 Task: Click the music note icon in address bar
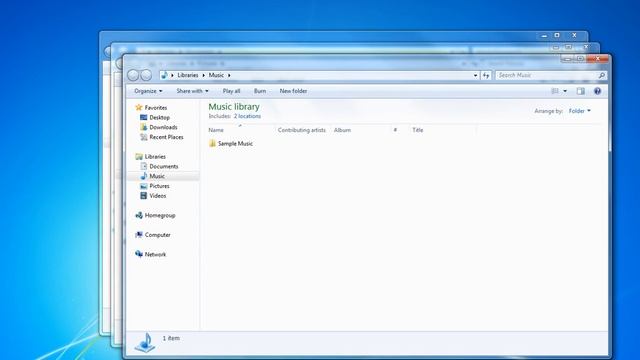(x=164, y=75)
